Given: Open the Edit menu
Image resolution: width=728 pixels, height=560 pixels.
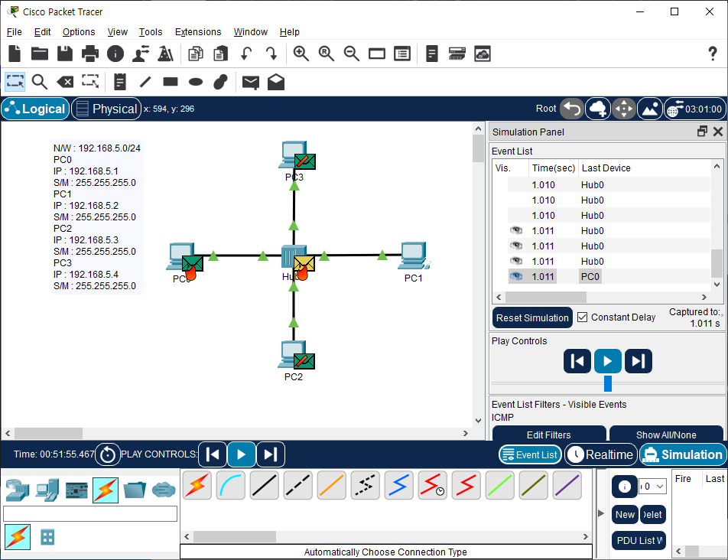Looking at the screenshot, I should (42, 32).
